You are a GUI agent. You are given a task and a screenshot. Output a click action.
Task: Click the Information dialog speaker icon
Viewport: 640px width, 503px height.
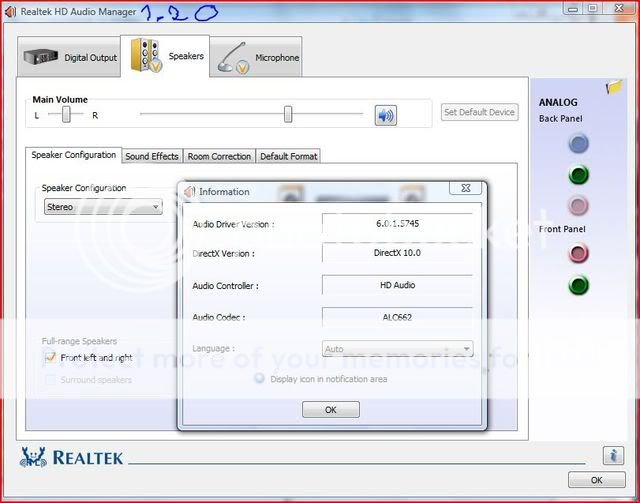tap(189, 191)
